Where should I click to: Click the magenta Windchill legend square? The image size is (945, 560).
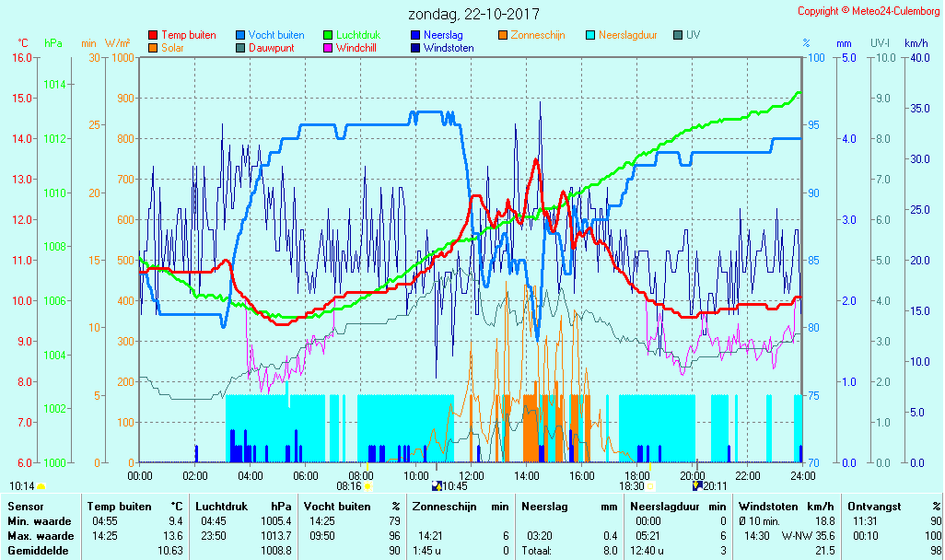328,48
